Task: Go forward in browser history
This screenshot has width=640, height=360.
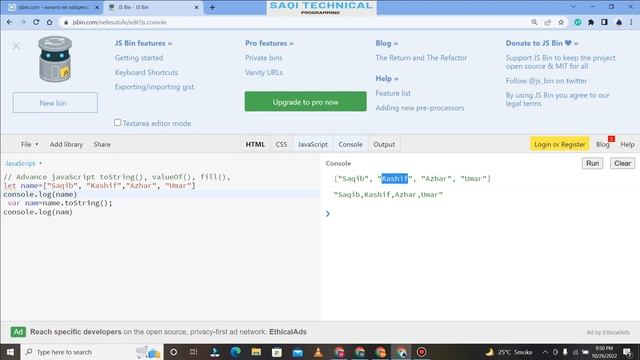Action: tap(23, 22)
